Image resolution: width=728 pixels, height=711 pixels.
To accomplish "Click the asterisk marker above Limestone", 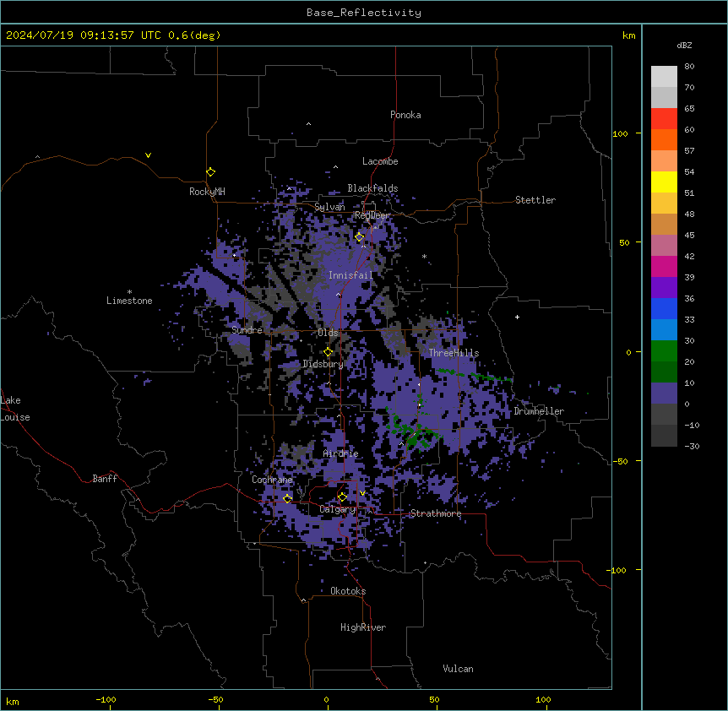I will click(129, 292).
